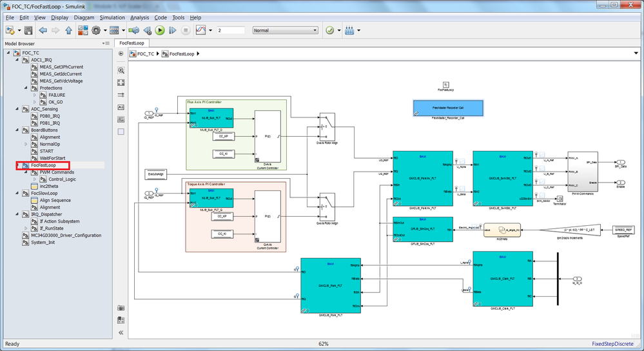Click the Fit to View icon in palette
Screen dimensions: 644x351
[121, 83]
